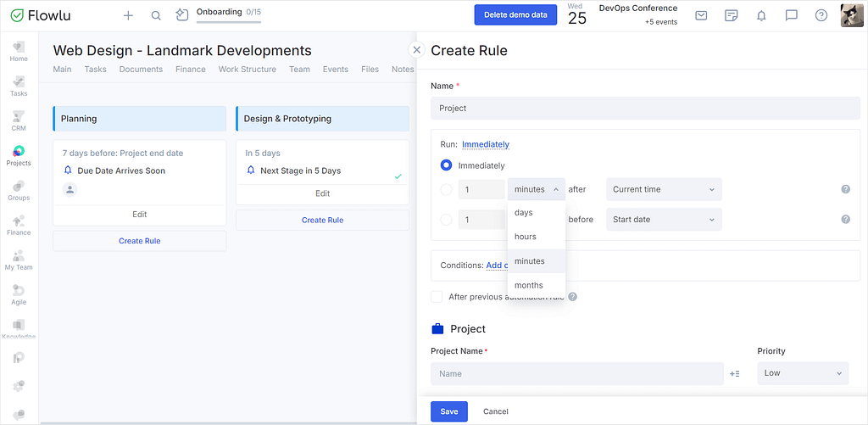The width and height of the screenshot is (868, 425).
Task: Select the radio button for the 'before' option
Action: point(446,220)
